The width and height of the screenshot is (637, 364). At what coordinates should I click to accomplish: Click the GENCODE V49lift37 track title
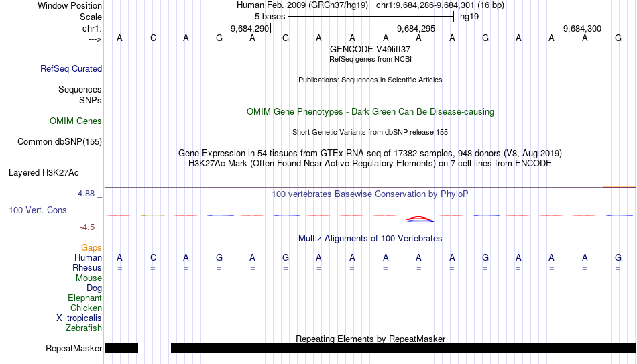click(370, 49)
